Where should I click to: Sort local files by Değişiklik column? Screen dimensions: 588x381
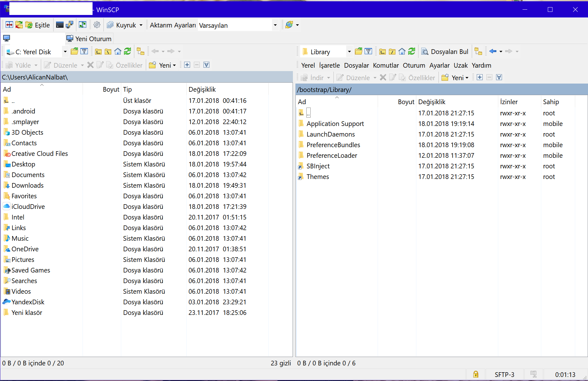click(227, 89)
